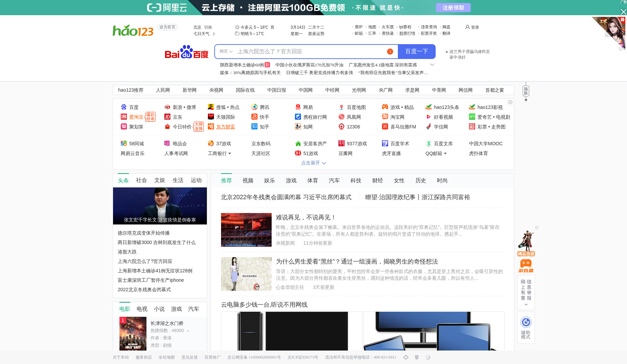The width and height of the screenshot is (627, 364).
Task: Open 星座运势 link
Action: click(316, 34)
